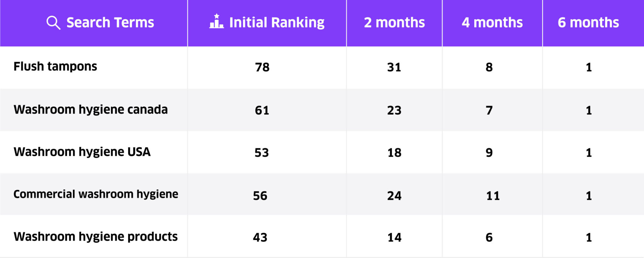Image resolution: width=644 pixels, height=258 pixels.
Task: Select the Initial Ranking column header
Action: (277, 23)
